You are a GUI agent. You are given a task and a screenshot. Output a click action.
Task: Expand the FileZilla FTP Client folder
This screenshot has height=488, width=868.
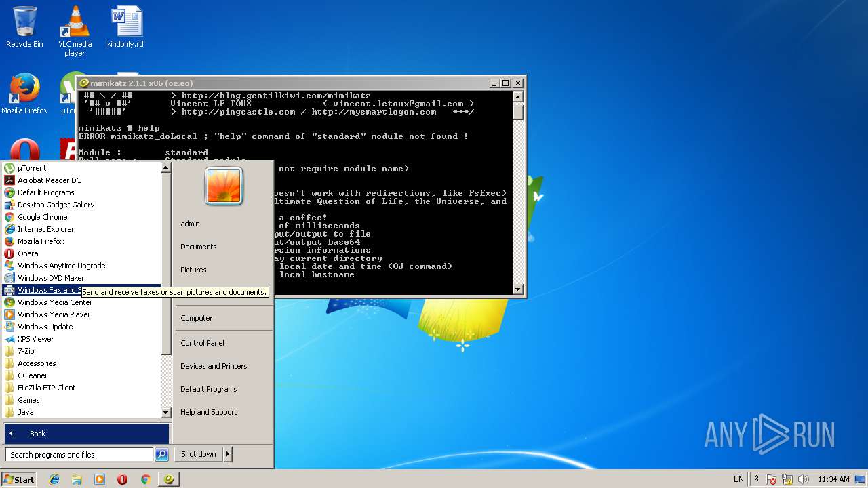(81, 388)
